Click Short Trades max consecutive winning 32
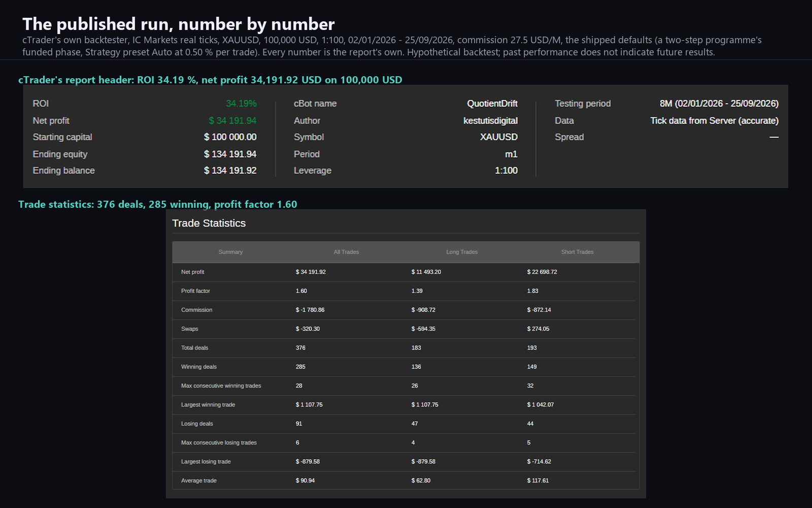The height and width of the screenshot is (508, 812). pyautogui.click(x=530, y=386)
